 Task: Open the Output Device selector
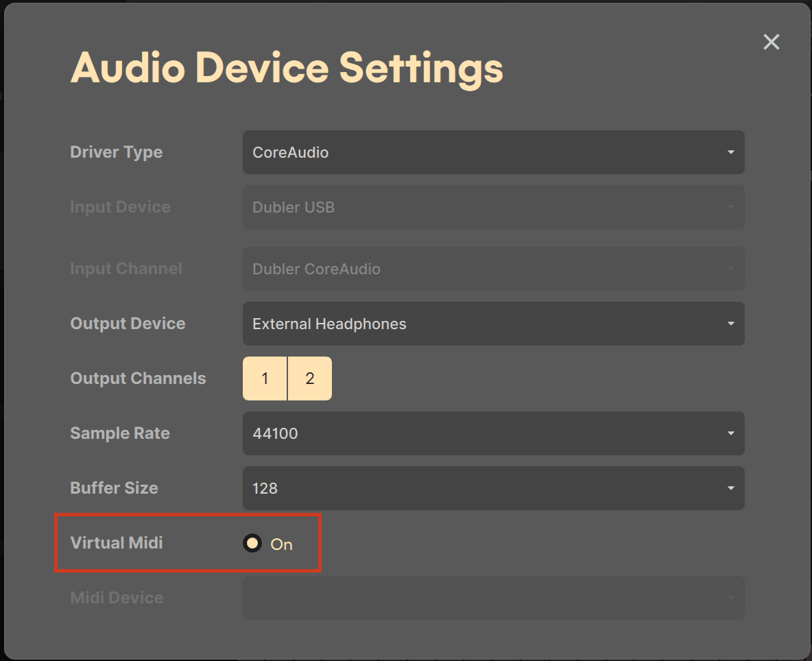(x=493, y=324)
